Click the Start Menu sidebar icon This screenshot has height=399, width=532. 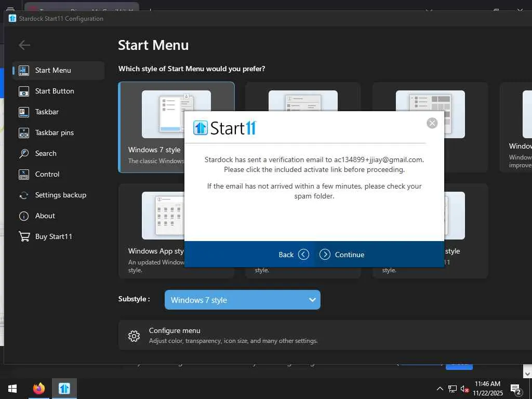[x=24, y=70]
